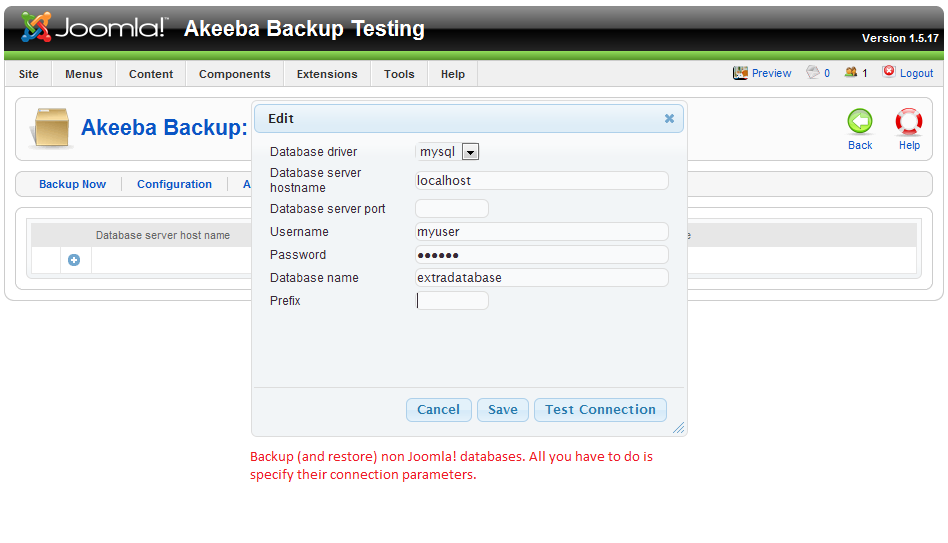Open the Extensions menu
Screen dimensions: 948x543
point(327,74)
